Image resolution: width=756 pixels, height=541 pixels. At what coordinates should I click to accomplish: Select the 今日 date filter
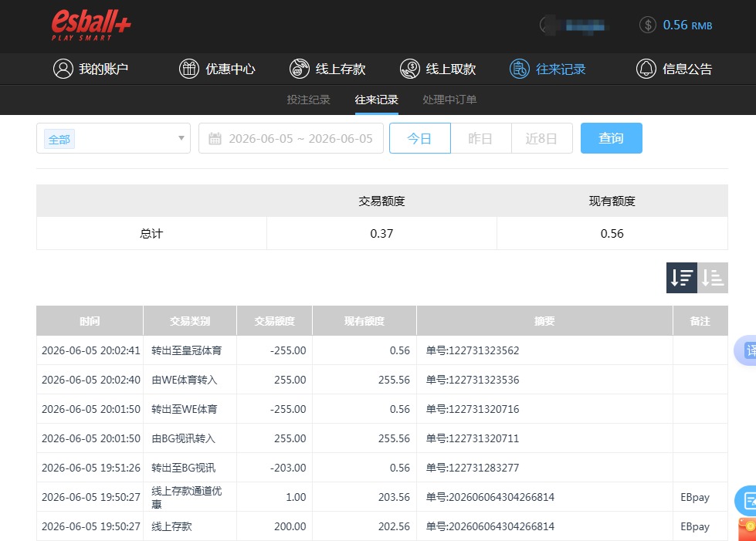coord(420,138)
